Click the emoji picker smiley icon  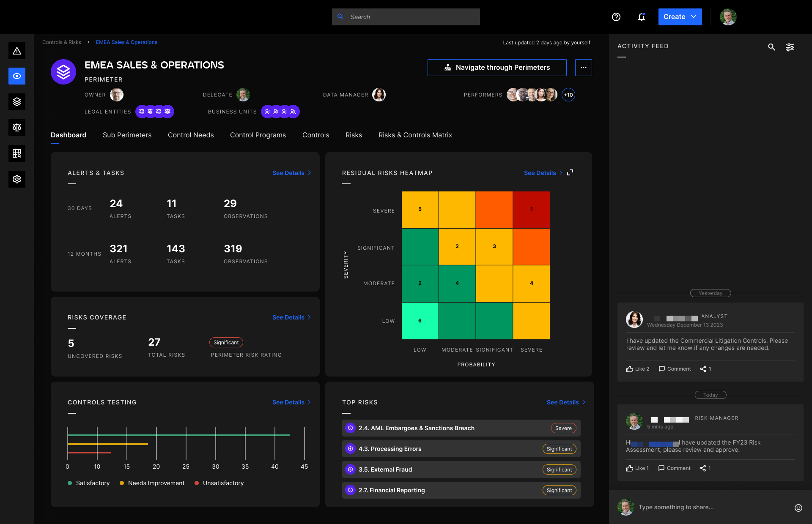pos(798,508)
